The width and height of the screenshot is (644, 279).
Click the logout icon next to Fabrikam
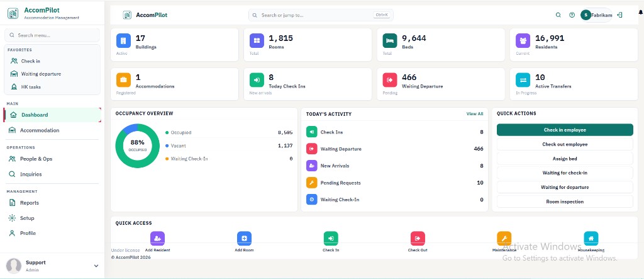point(619,15)
